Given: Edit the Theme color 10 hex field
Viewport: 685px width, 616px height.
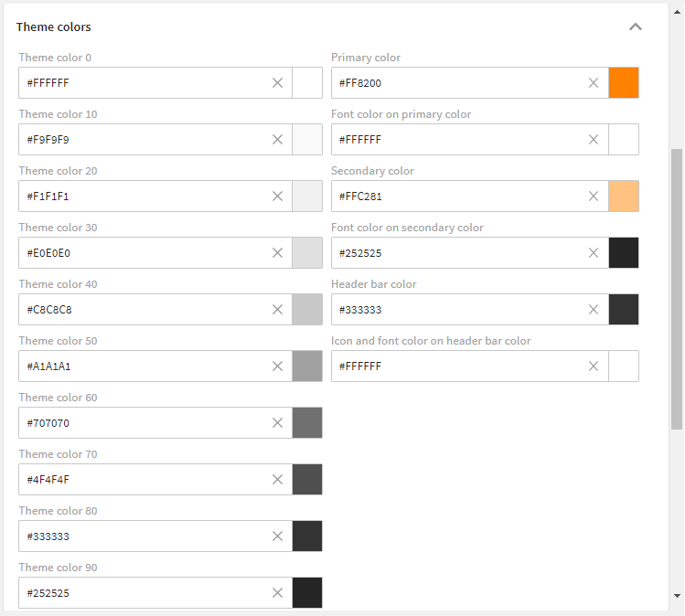Looking at the screenshot, I should (144, 140).
